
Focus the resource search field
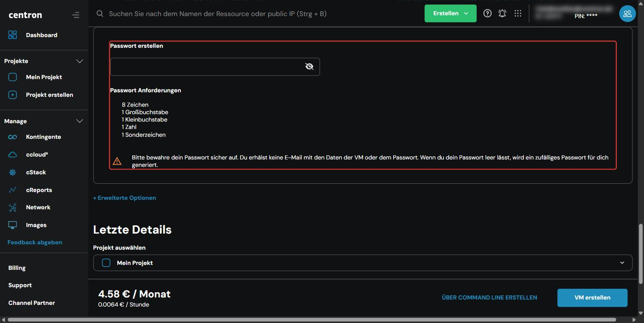(217, 14)
